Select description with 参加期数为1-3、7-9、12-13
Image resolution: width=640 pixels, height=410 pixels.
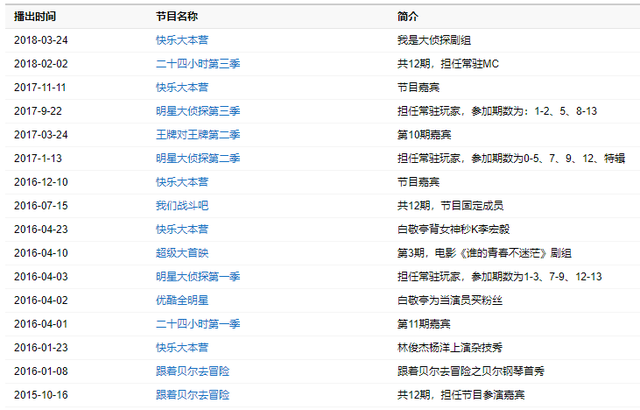coord(500,277)
